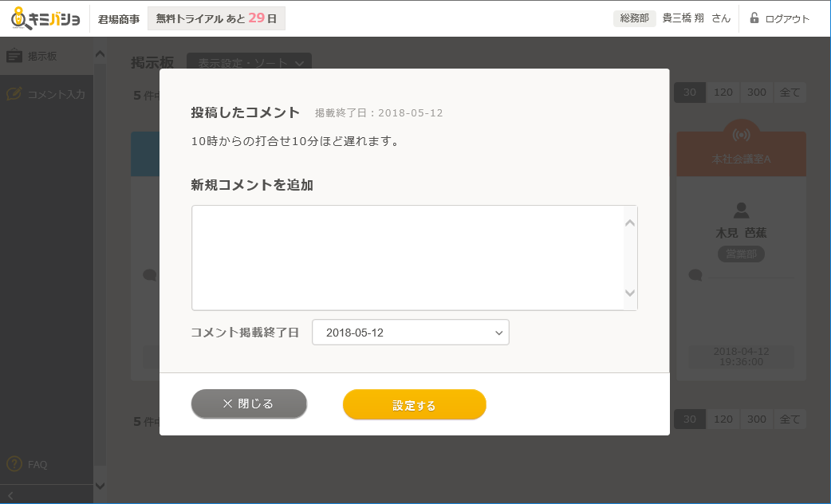Open the FAQ question mark icon
Image resolution: width=831 pixels, height=504 pixels.
(x=14, y=463)
